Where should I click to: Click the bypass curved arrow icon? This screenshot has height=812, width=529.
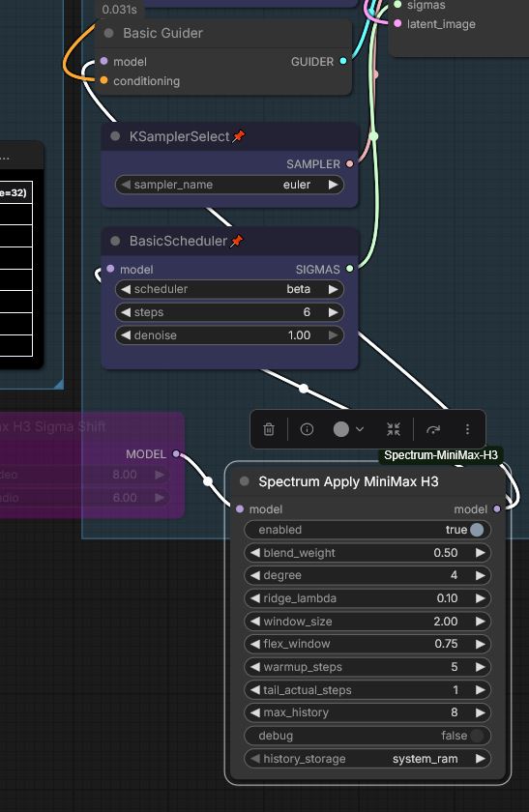click(x=433, y=429)
